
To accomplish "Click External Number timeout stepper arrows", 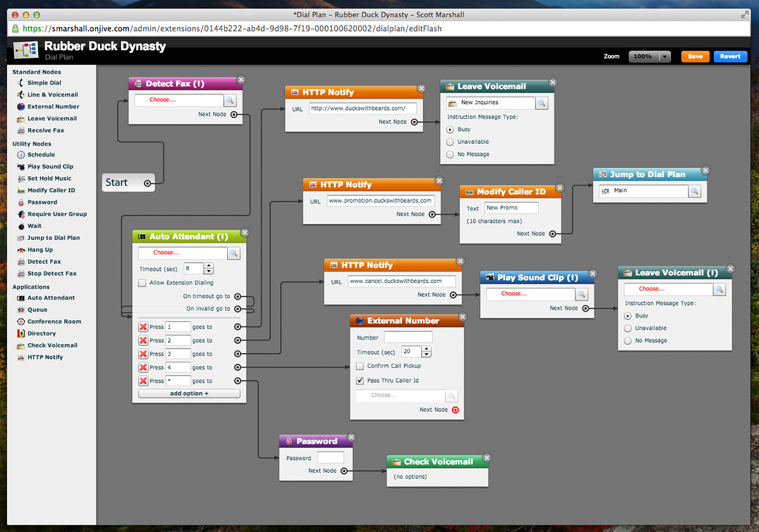I will click(426, 352).
